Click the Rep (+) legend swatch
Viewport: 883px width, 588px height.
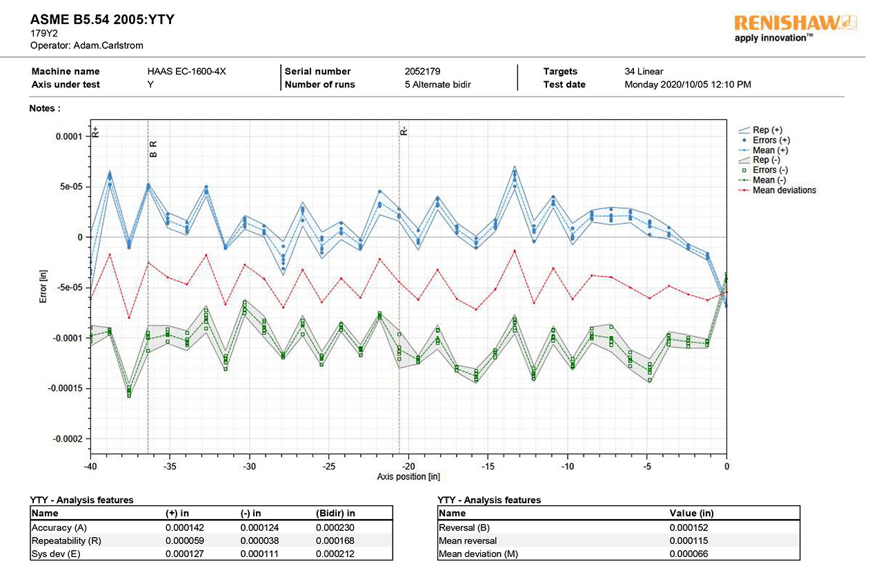[x=744, y=130]
